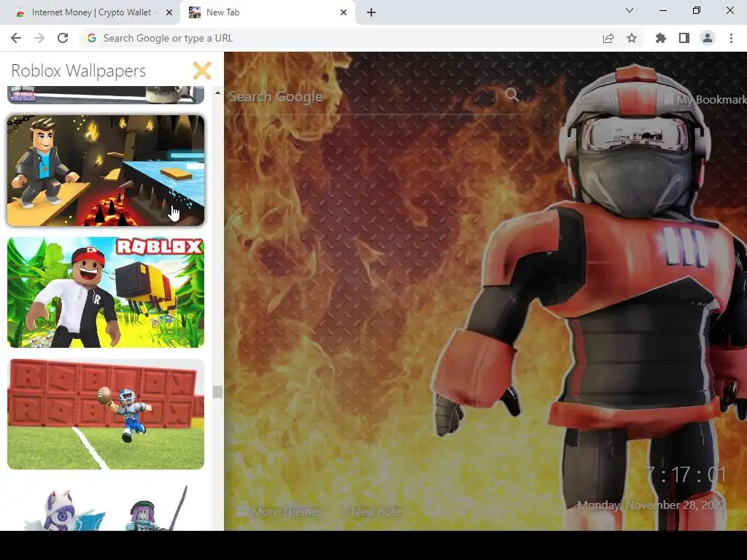
Task: Reload the current page
Action: (63, 38)
